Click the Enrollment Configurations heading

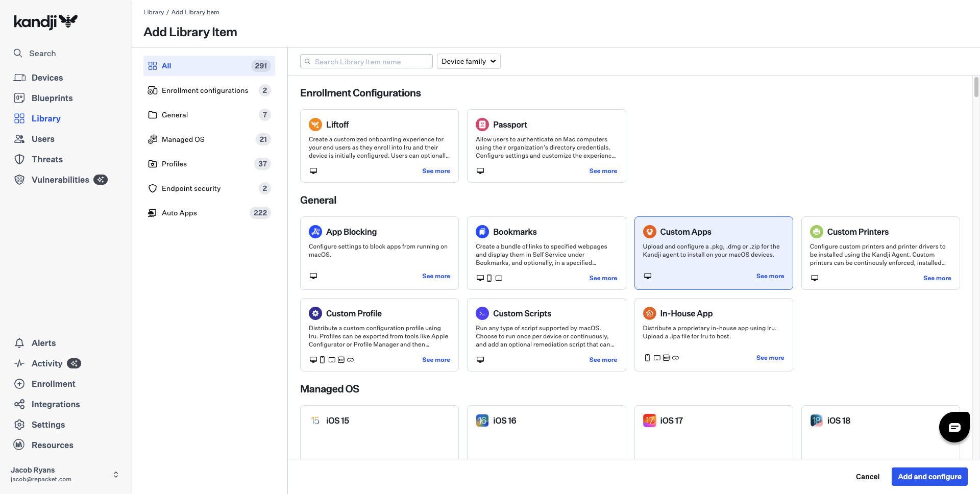[360, 93]
